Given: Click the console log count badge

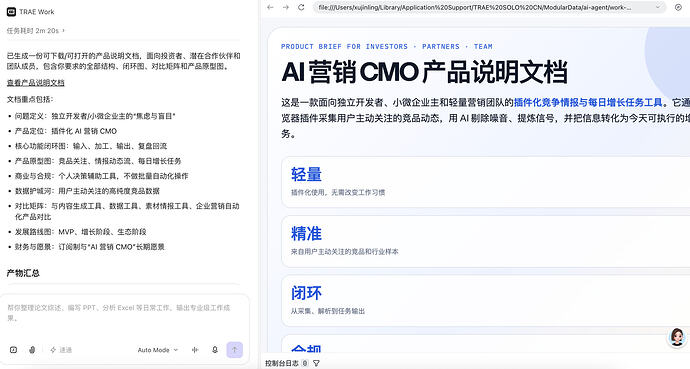Looking at the screenshot, I should pos(305,363).
